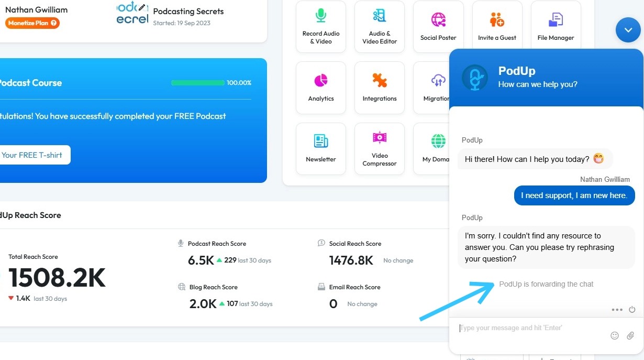The image size is (644, 360).
Task: Launch the Audio & Video Editor
Action: (380, 26)
